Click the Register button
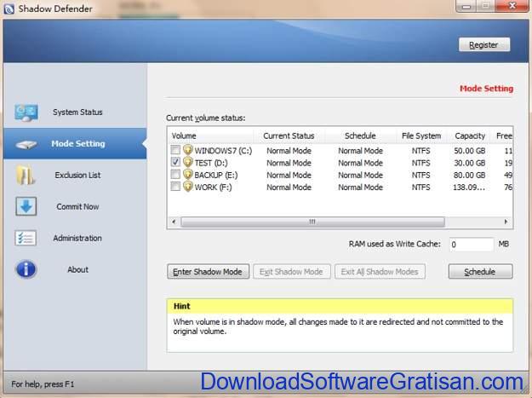Screen dimensions: 532x398 click(x=484, y=45)
